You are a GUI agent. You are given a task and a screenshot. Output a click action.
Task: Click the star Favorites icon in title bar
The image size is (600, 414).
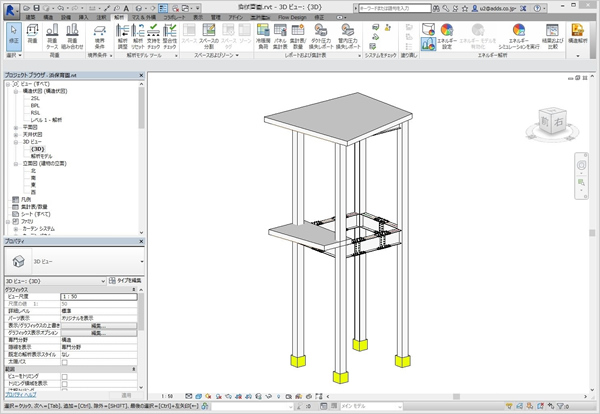(x=465, y=8)
